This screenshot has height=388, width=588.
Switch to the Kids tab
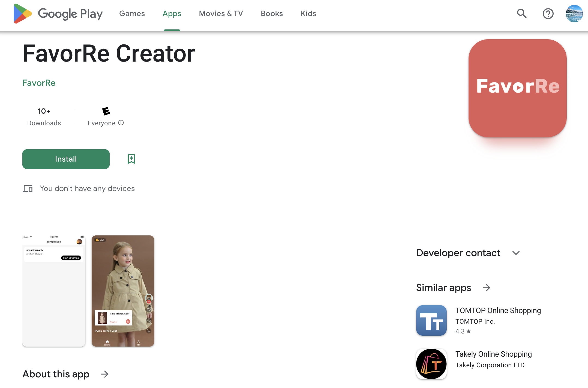308,14
